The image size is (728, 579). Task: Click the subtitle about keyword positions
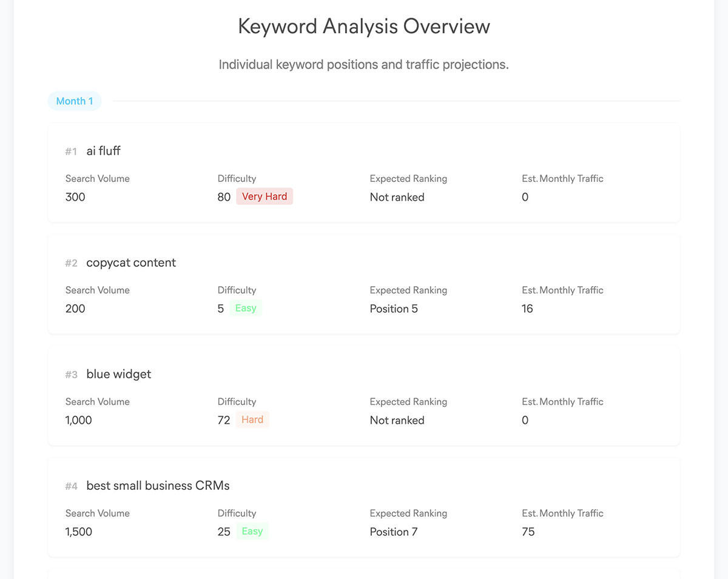[x=363, y=64]
